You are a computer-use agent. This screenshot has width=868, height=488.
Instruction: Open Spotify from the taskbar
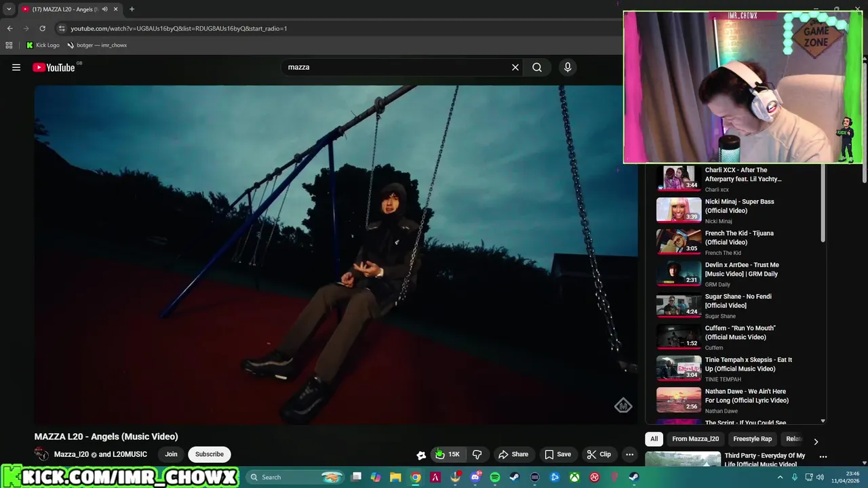pyautogui.click(x=495, y=477)
